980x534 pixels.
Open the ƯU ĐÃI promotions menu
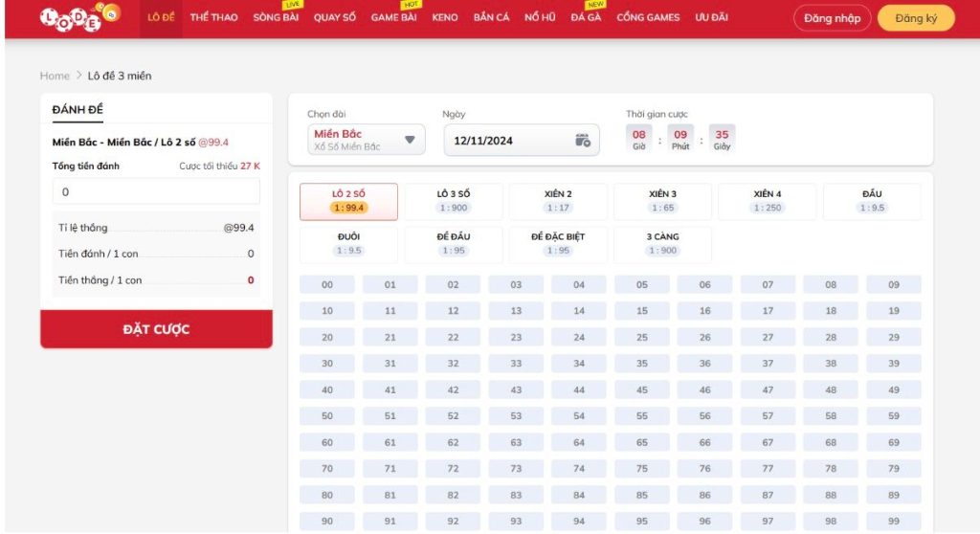[x=711, y=17]
